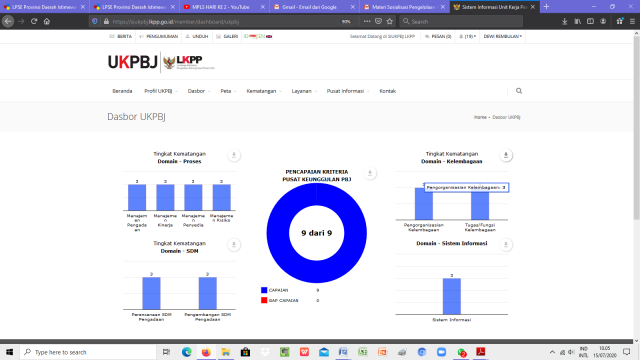The image size is (640, 360).
Task: Open a new browser tab
Action: point(546,7)
